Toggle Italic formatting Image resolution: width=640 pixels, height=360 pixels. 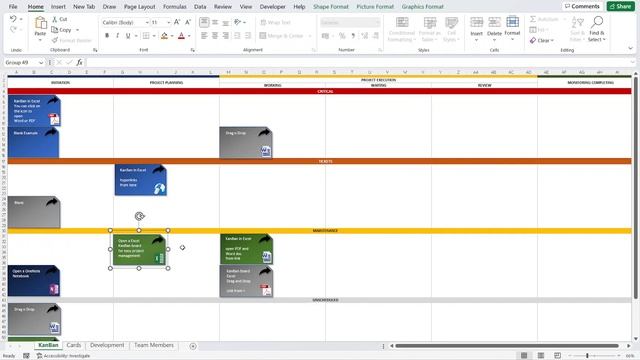pos(118,36)
